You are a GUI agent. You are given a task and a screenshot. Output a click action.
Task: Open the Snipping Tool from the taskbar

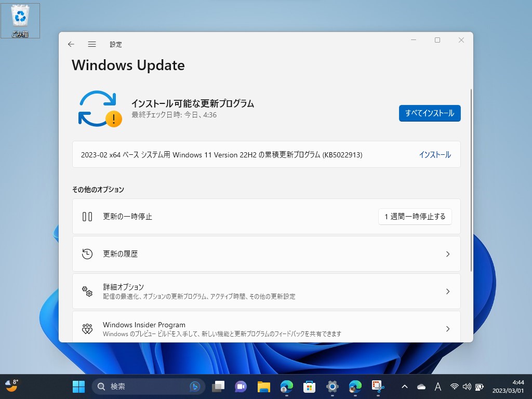pyautogui.click(x=378, y=387)
